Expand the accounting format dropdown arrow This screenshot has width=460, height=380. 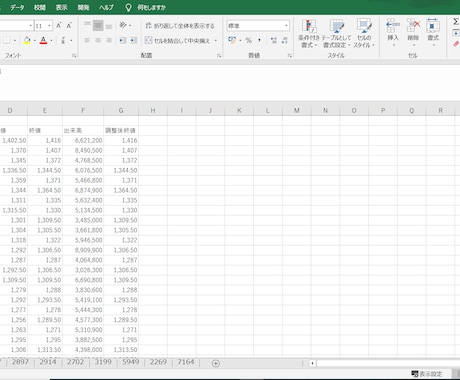(240, 40)
